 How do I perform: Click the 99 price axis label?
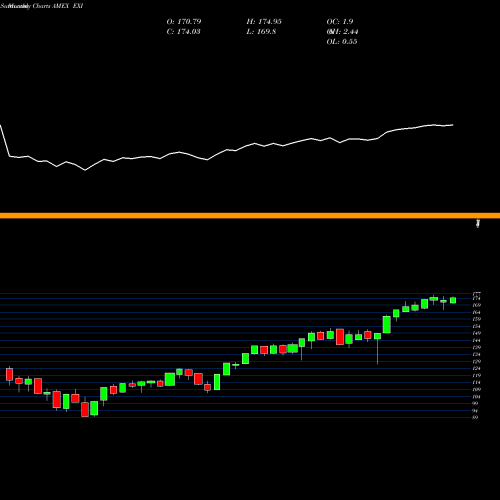pos(475,404)
